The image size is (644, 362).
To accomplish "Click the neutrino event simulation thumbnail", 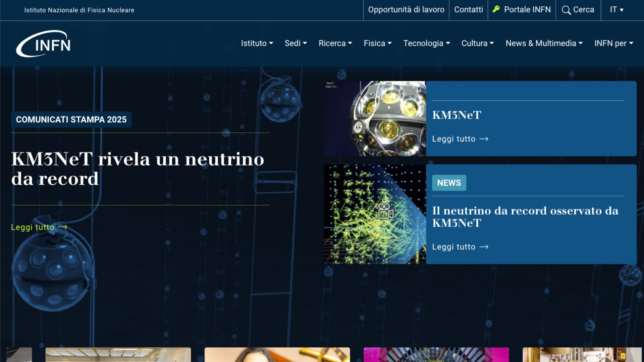I will click(375, 214).
